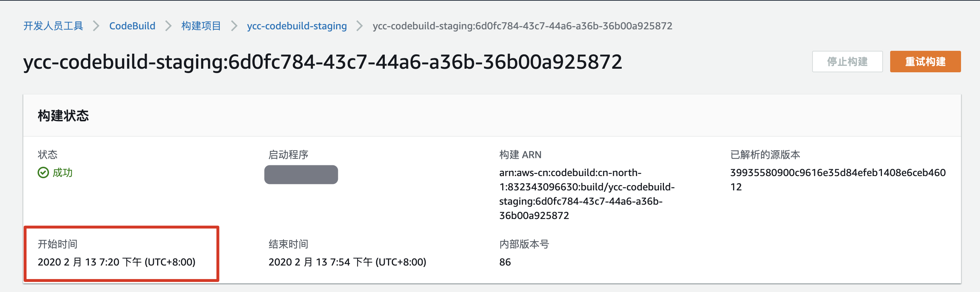
Task: Click the build ARN value text
Action: click(x=586, y=194)
